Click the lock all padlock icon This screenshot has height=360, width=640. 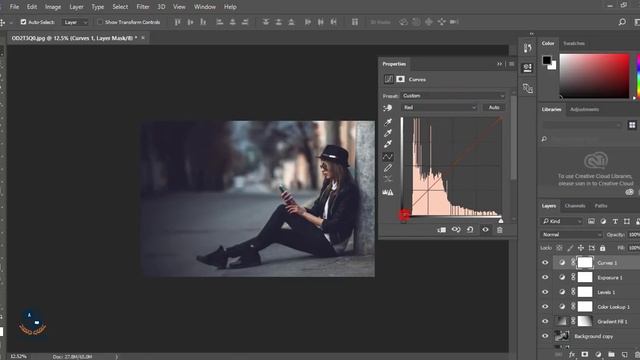pos(602,248)
